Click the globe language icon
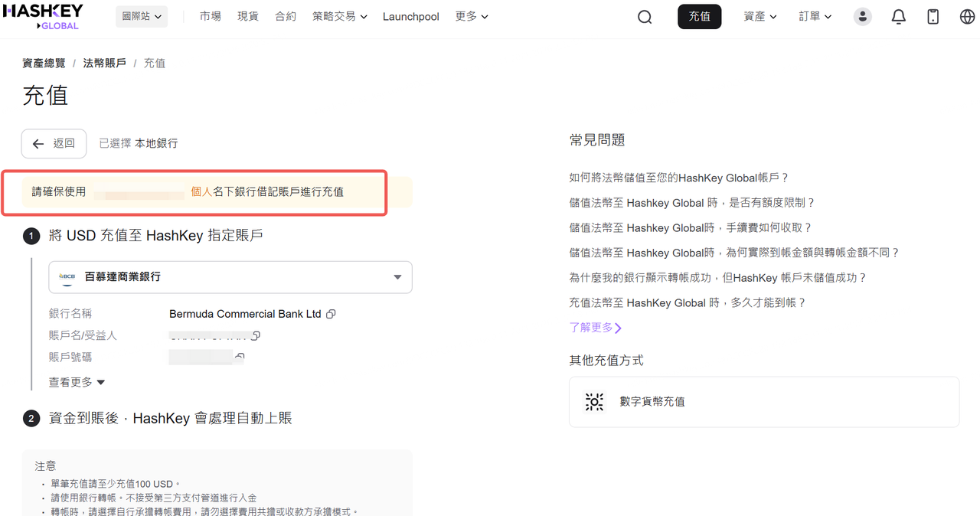980x516 pixels. 967,17
